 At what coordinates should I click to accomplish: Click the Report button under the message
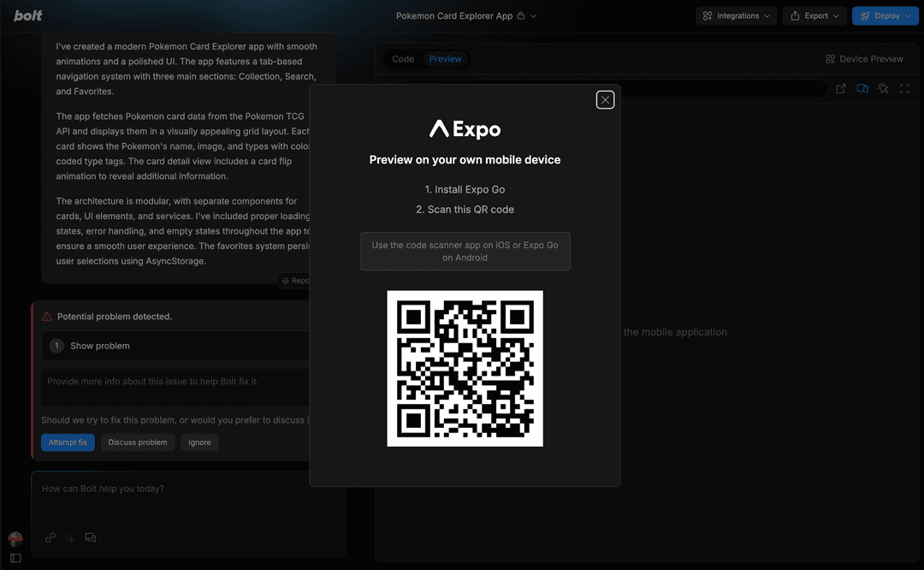tap(294, 281)
